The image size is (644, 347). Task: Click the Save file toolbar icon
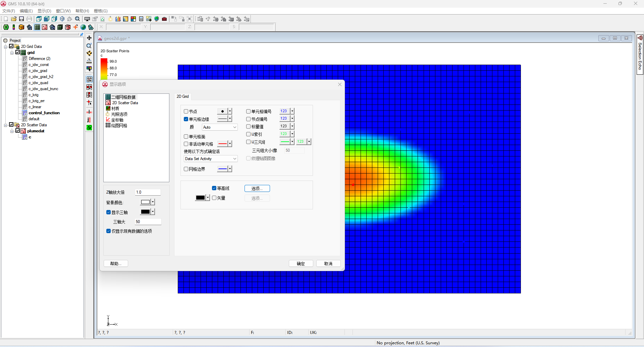click(21, 19)
